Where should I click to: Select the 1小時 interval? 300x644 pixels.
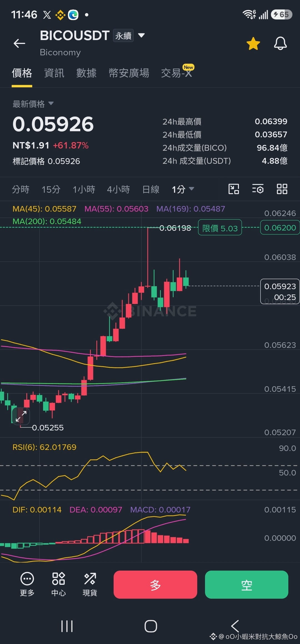point(84,189)
